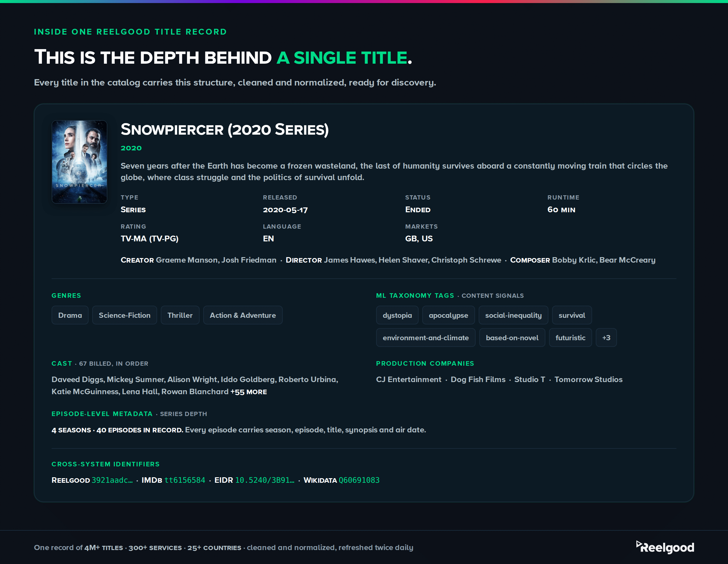
Task: Click the Snowpiercer poster thumbnail
Action: [x=79, y=162]
